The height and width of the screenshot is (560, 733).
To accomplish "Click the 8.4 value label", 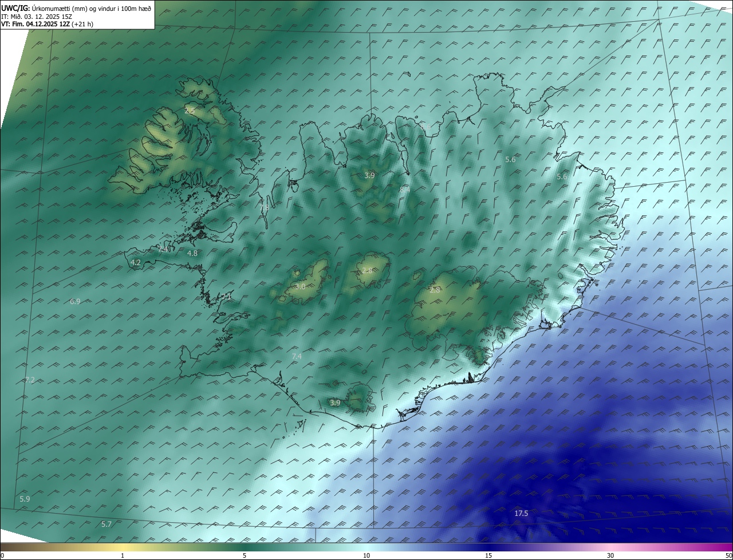I will coord(405,189).
